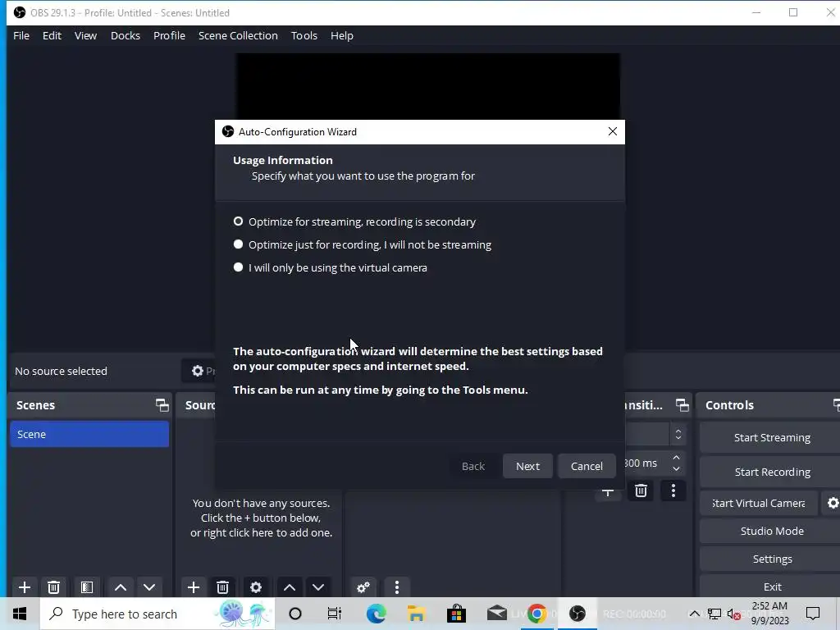Image resolution: width=840 pixels, height=630 pixels.
Task: Enable Studio Mode
Action: [x=771, y=531]
